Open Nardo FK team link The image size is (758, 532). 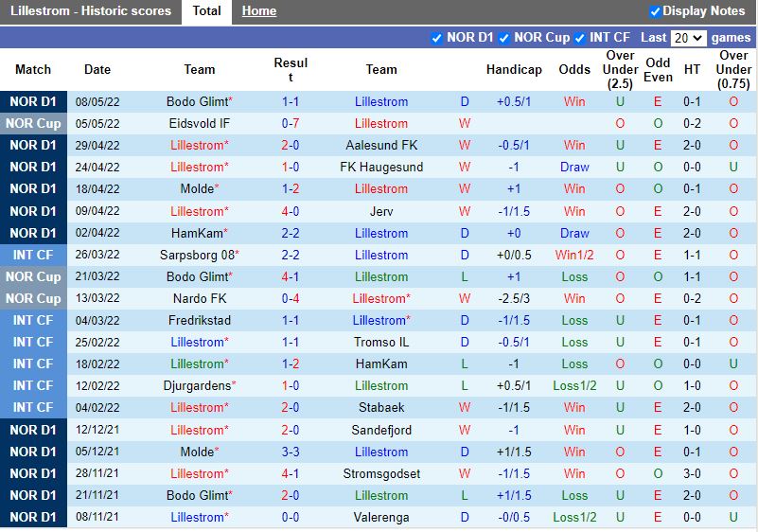point(200,298)
